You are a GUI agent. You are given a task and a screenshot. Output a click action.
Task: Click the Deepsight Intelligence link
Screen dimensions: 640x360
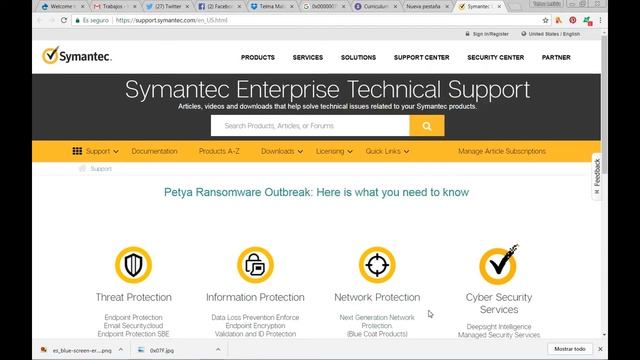pos(499,327)
